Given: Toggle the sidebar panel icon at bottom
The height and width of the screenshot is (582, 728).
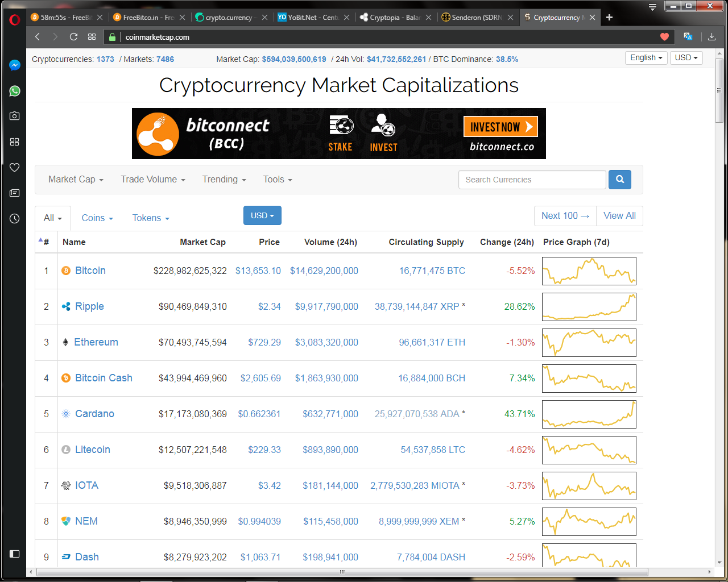Looking at the screenshot, I should click(x=15, y=554).
